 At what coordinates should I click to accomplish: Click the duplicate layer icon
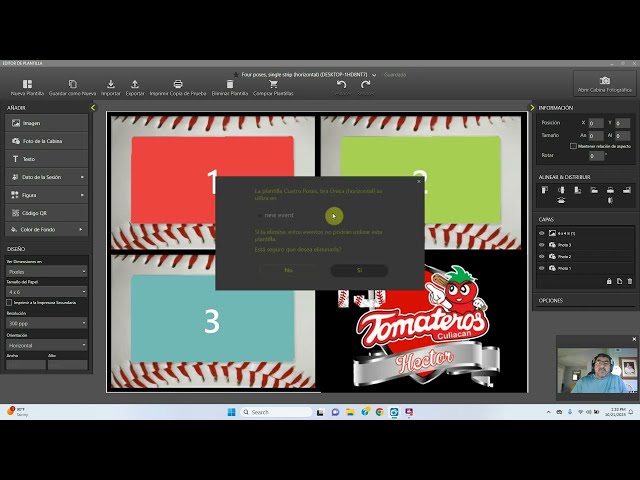coord(619,281)
